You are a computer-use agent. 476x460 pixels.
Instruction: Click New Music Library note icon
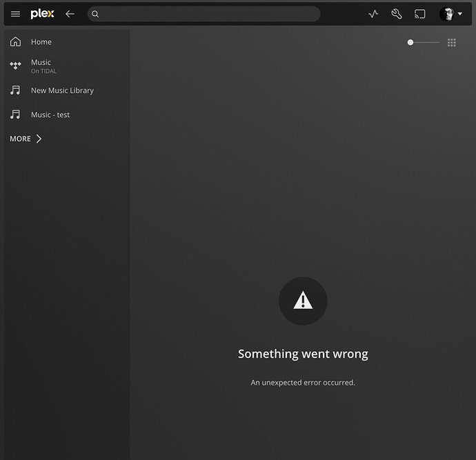(15, 90)
